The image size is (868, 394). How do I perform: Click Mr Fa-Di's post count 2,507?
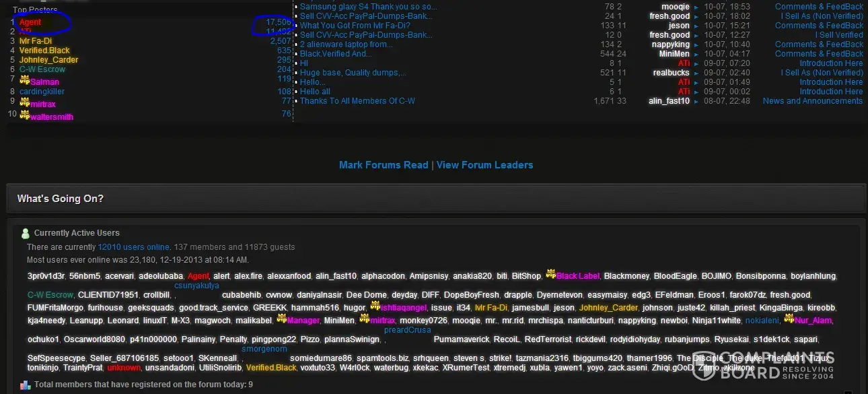281,41
